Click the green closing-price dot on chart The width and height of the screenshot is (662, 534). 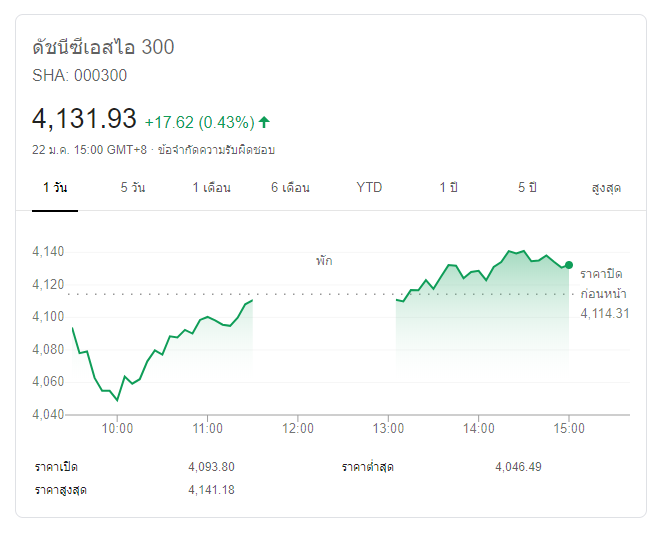pos(569,265)
